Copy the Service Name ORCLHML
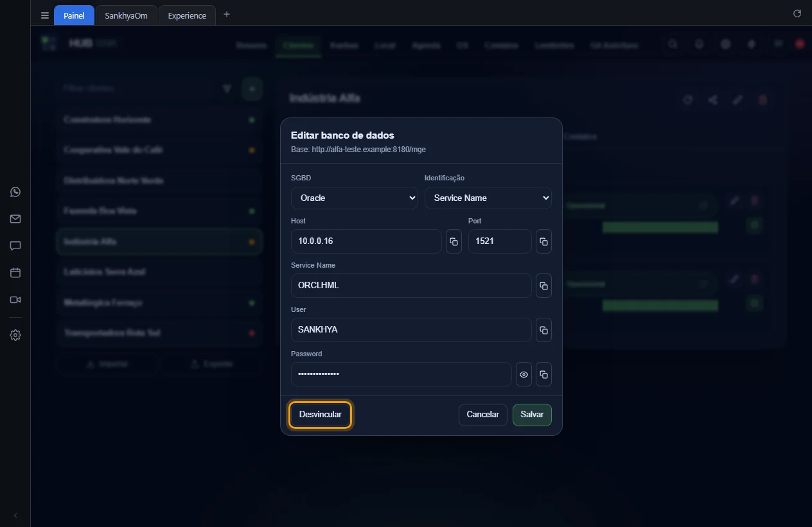 (543, 286)
